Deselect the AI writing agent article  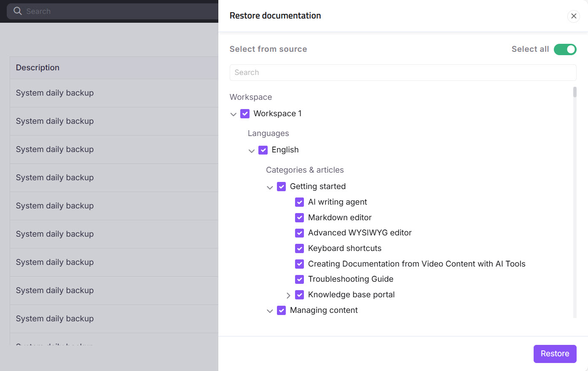point(299,202)
